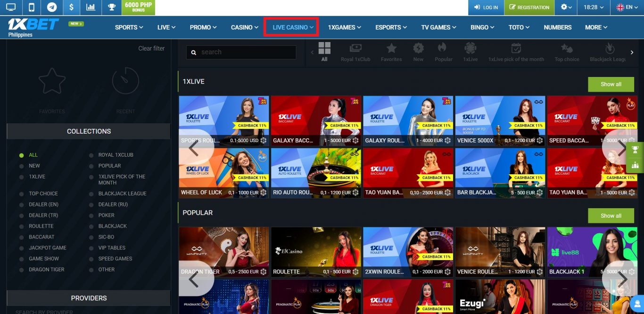Open the payment methods dollar icon
Image resolution: width=644 pixels, height=314 pixels.
pos(71,8)
